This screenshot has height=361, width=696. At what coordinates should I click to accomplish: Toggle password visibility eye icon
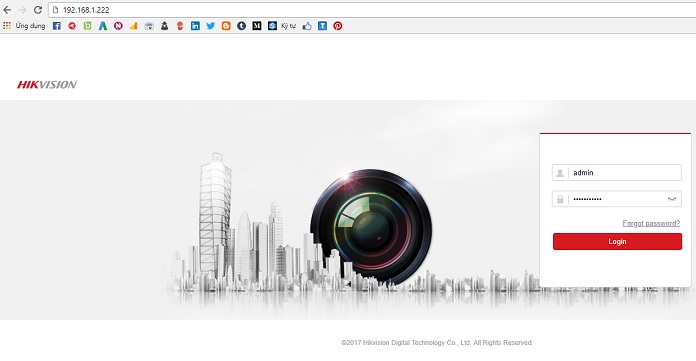672,199
